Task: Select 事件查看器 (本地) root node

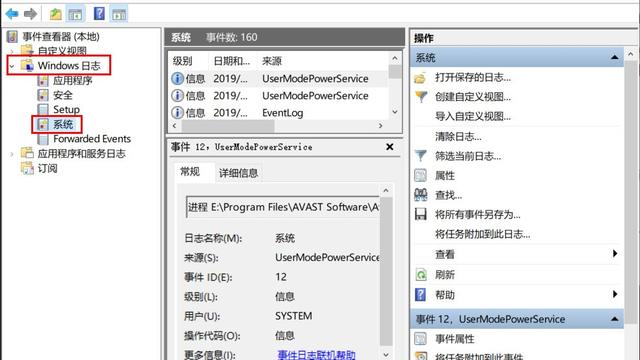Action: 60,37
